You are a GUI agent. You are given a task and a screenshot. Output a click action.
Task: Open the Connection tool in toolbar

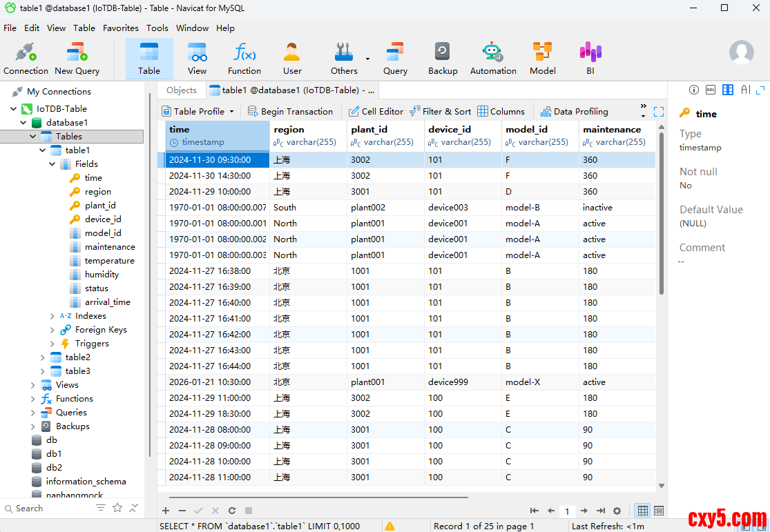point(26,59)
